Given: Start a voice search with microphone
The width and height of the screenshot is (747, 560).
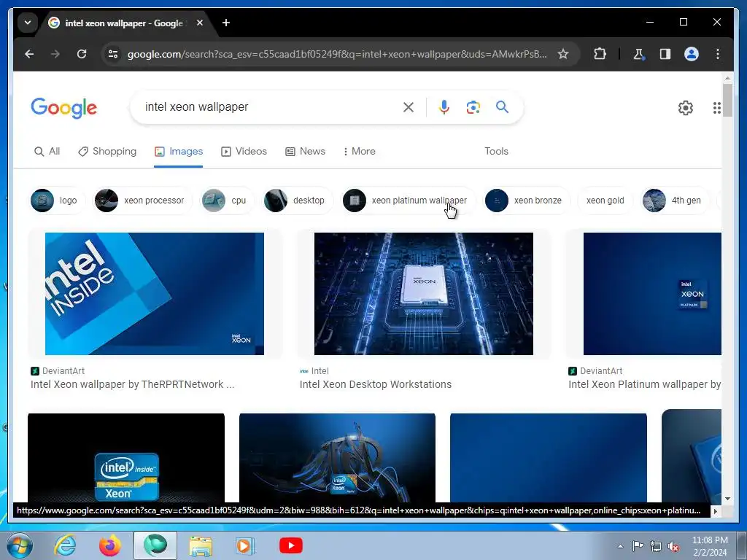Looking at the screenshot, I should 444,107.
